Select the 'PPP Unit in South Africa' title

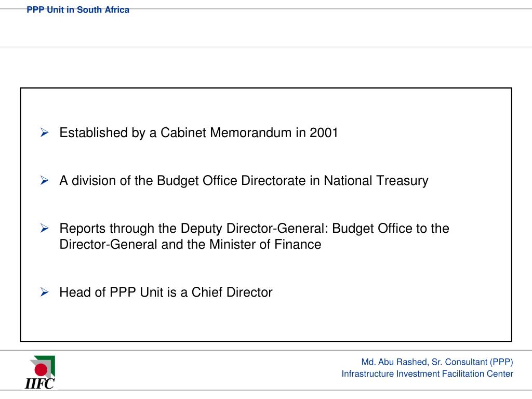pos(78,10)
